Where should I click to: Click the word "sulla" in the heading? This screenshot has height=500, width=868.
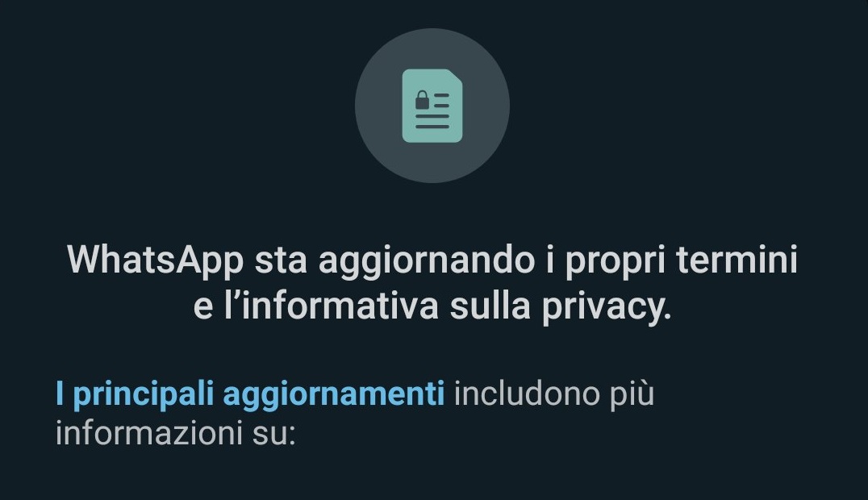490,306
